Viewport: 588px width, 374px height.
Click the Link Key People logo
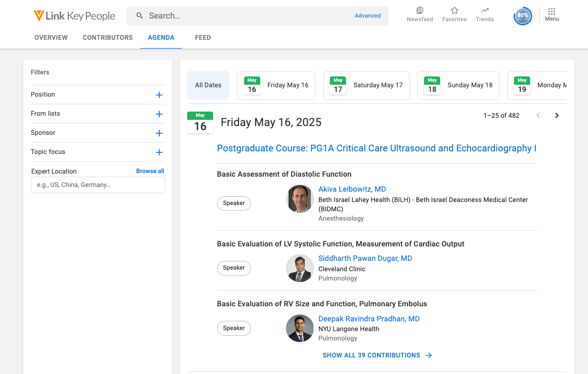tap(74, 16)
